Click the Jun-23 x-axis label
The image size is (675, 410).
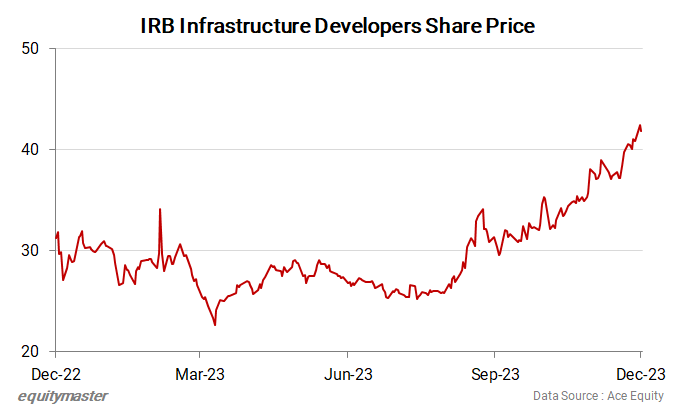(x=347, y=373)
